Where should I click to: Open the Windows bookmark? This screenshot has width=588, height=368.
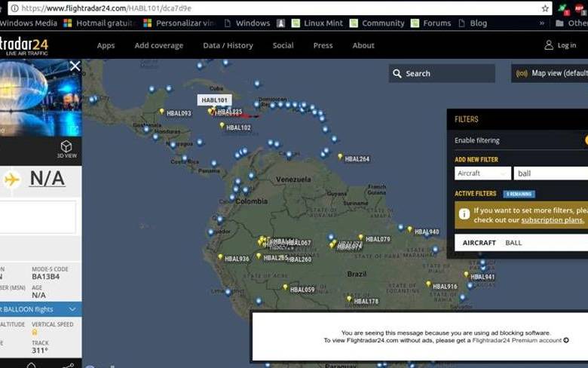point(247,23)
